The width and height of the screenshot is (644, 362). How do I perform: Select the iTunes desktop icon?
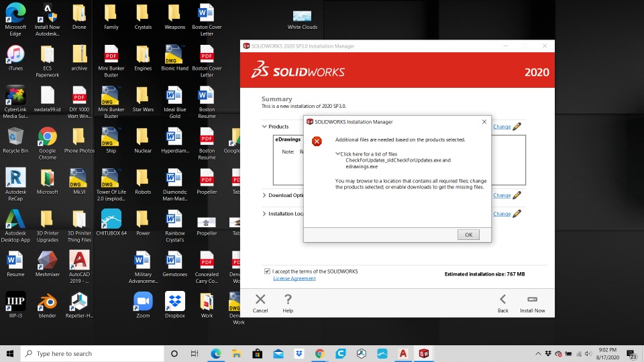(x=15, y=58)
